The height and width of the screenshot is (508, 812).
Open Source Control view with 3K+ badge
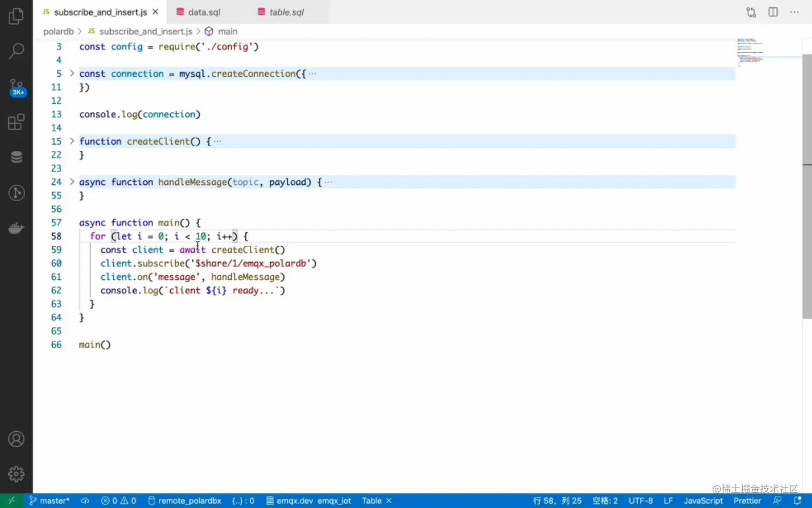16,87
